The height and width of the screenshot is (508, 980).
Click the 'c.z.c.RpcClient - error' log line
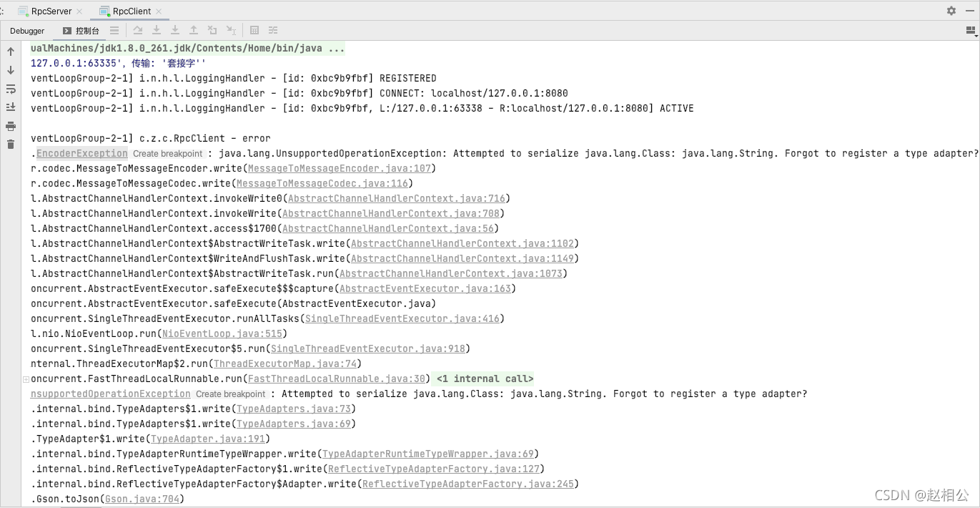151,138
